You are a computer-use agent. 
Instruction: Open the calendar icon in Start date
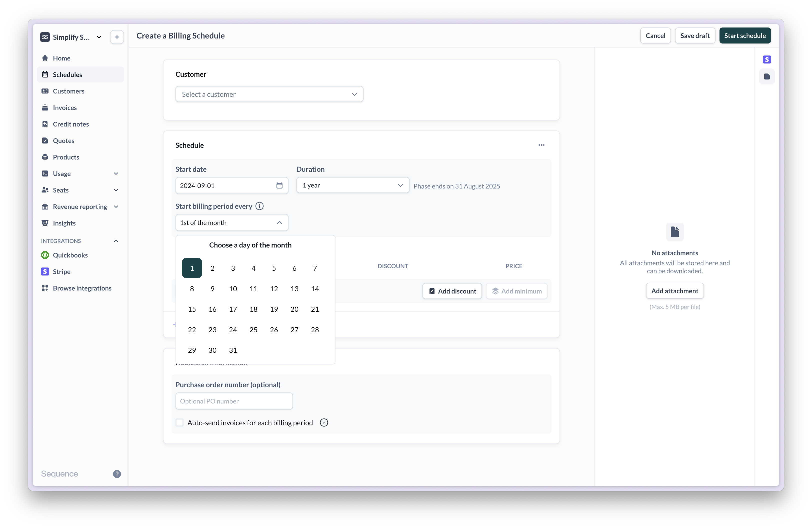[x=279, y=185]
